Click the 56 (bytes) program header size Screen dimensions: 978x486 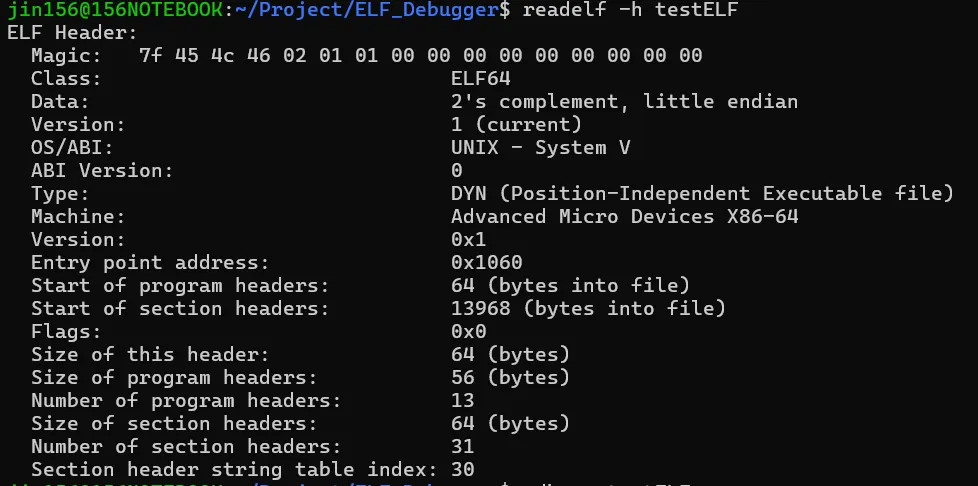click(x=510, y=377)
